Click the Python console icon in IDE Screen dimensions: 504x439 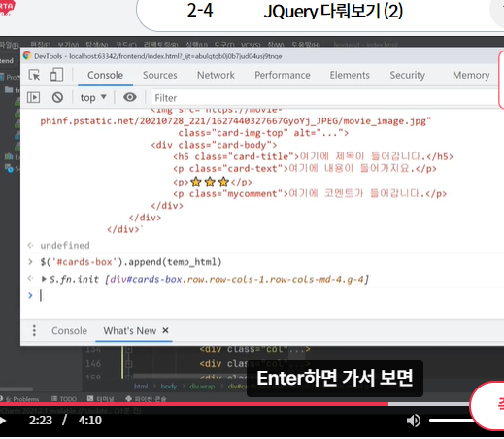click(128, 398)
